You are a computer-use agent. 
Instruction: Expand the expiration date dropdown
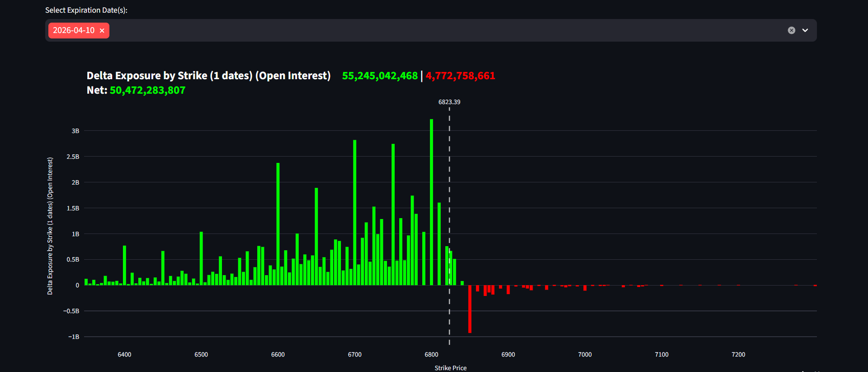[805, 30]
